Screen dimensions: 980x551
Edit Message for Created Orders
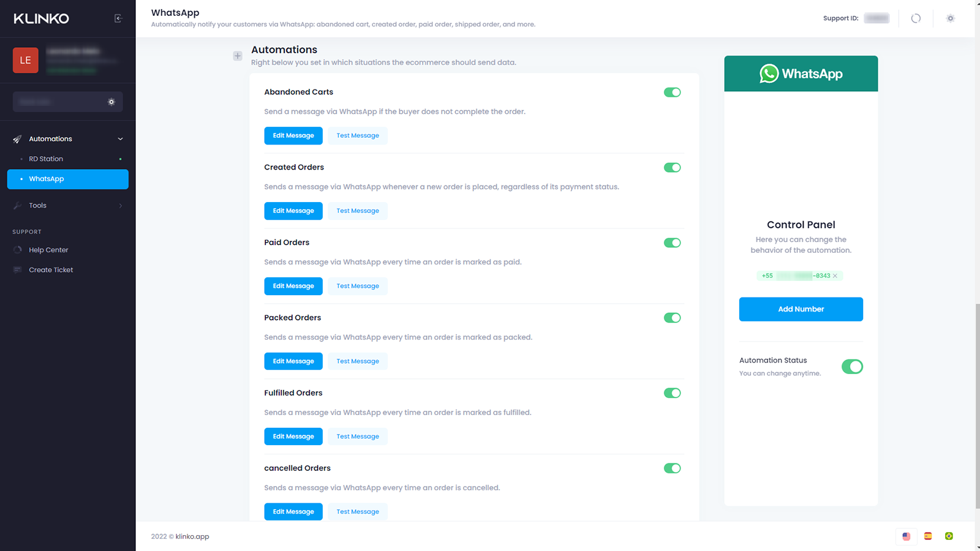click(293, 211)
